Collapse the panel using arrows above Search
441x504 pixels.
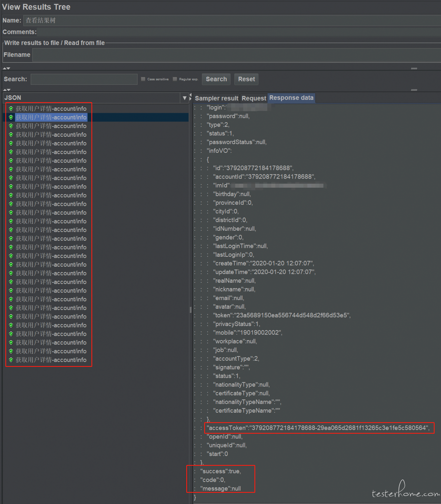tap(7, 68)
